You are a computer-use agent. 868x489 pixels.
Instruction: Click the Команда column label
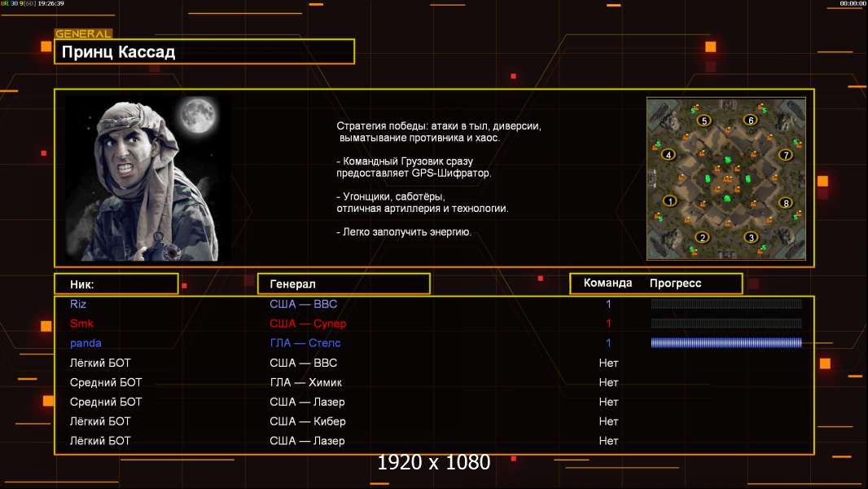[607, 283]
